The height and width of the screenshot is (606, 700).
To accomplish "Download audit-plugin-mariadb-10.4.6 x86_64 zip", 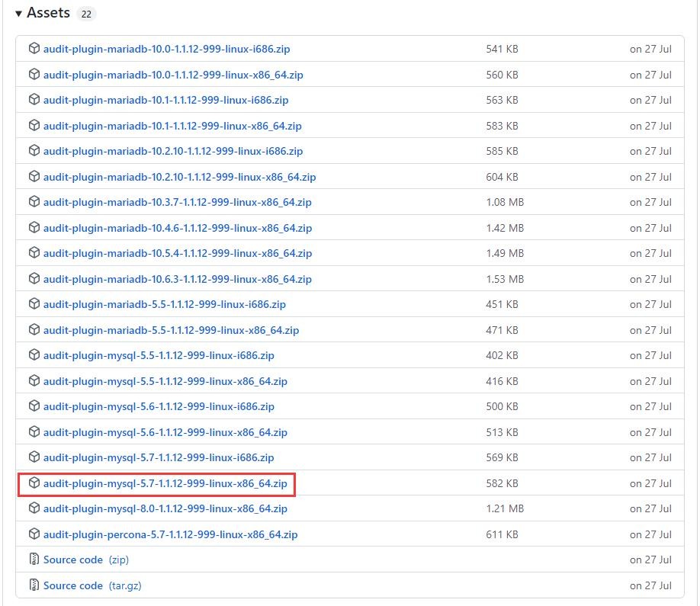I will pos(178,229).
